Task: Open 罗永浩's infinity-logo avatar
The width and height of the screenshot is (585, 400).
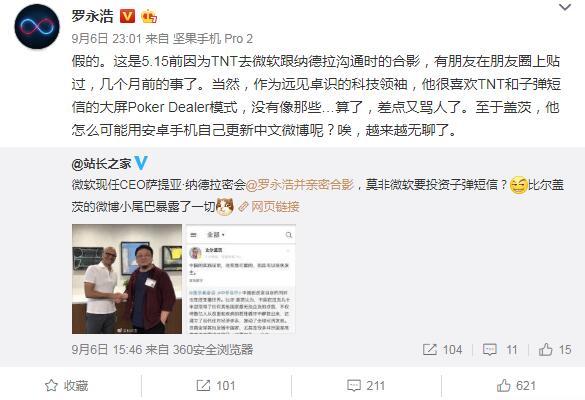Action: click(x=37, y=26)
